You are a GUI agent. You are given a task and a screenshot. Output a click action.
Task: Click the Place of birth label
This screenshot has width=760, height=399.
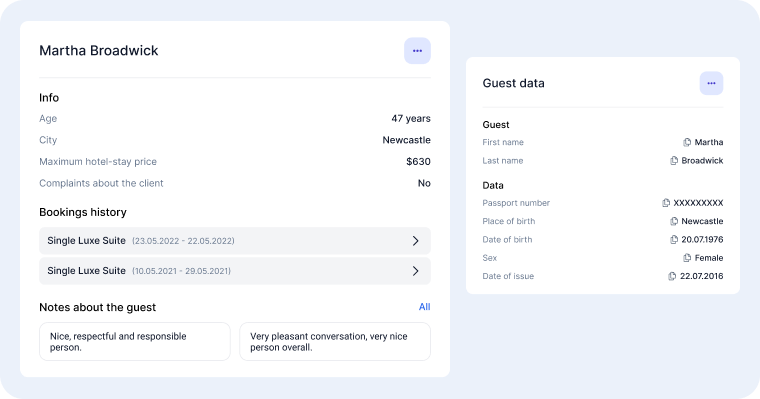click(508, 222)
